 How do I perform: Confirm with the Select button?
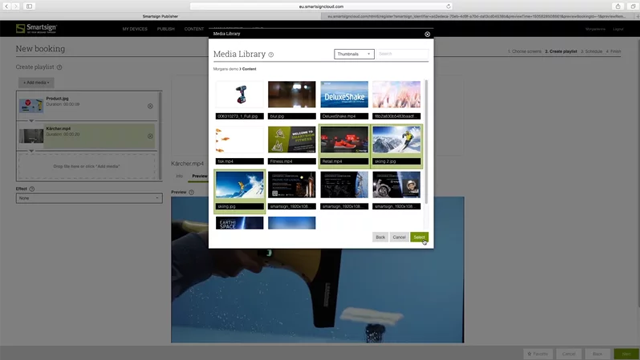click(x=419, y=237)
